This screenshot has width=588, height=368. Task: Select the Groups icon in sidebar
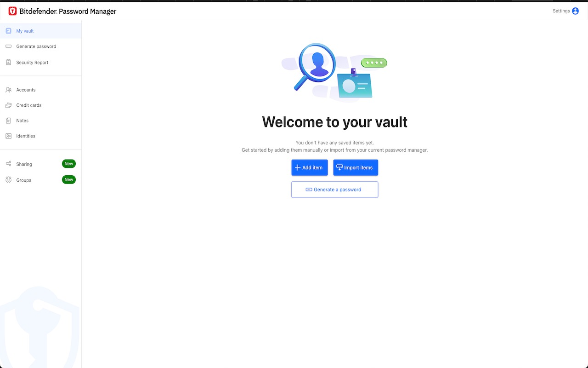(x=8, y=180)
